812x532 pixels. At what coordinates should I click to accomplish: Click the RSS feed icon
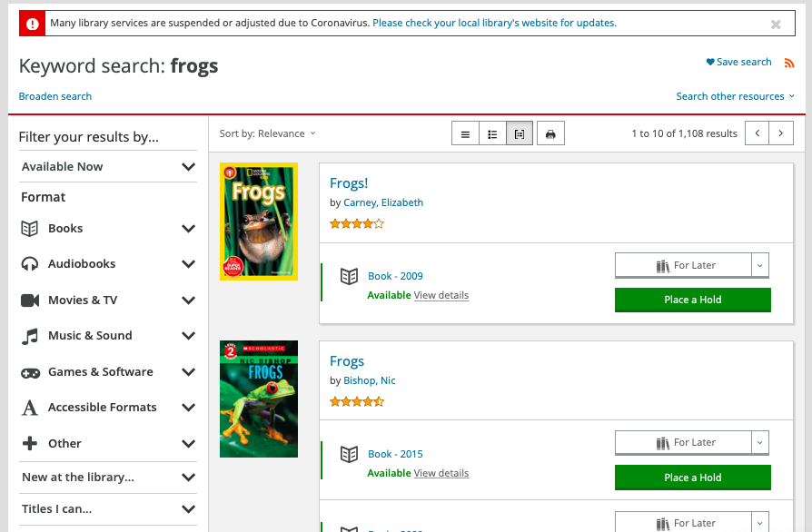[x=788, y=64]
